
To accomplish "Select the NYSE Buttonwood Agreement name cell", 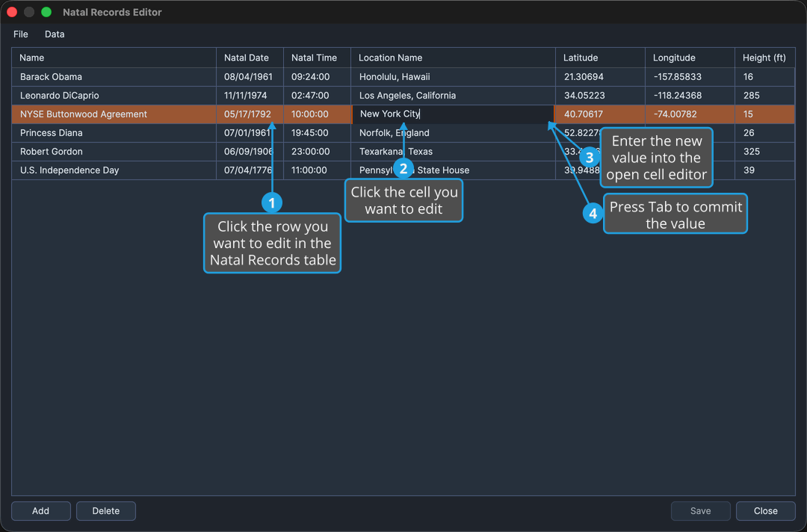I will tap(114, 114).
